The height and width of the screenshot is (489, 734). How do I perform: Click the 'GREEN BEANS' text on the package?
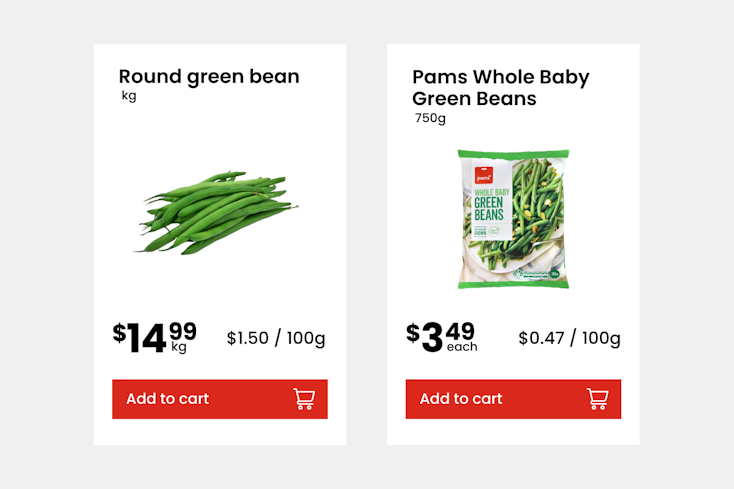(x=490, y=208)
